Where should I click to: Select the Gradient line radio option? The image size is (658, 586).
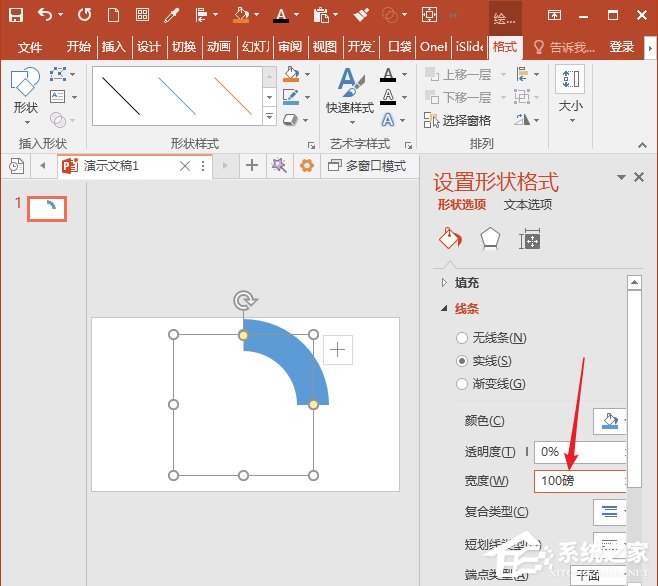[461, 384]
